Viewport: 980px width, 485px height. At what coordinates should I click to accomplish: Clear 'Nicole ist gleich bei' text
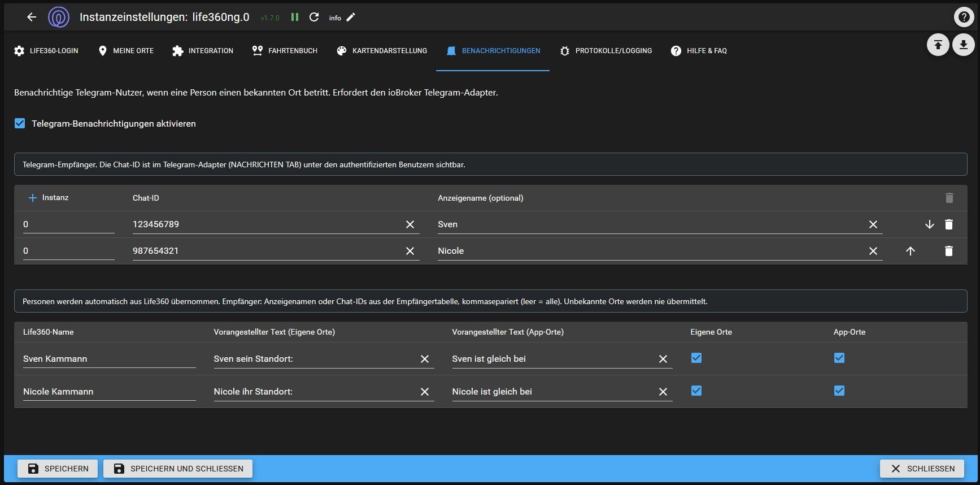tap(663, 392)
